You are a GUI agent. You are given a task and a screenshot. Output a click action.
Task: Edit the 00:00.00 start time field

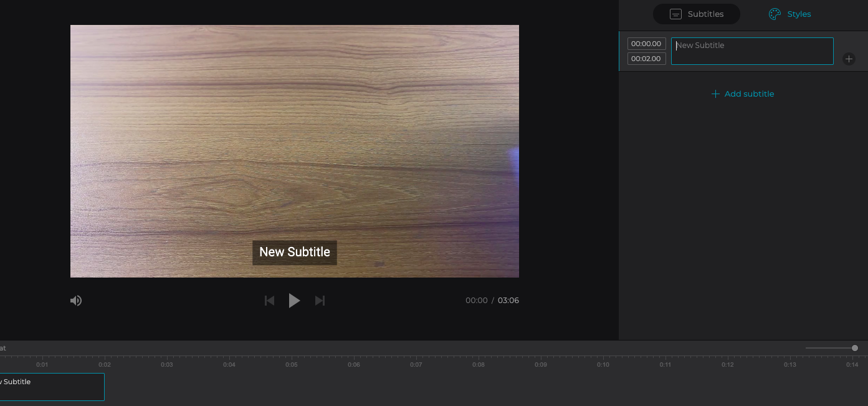646,44
